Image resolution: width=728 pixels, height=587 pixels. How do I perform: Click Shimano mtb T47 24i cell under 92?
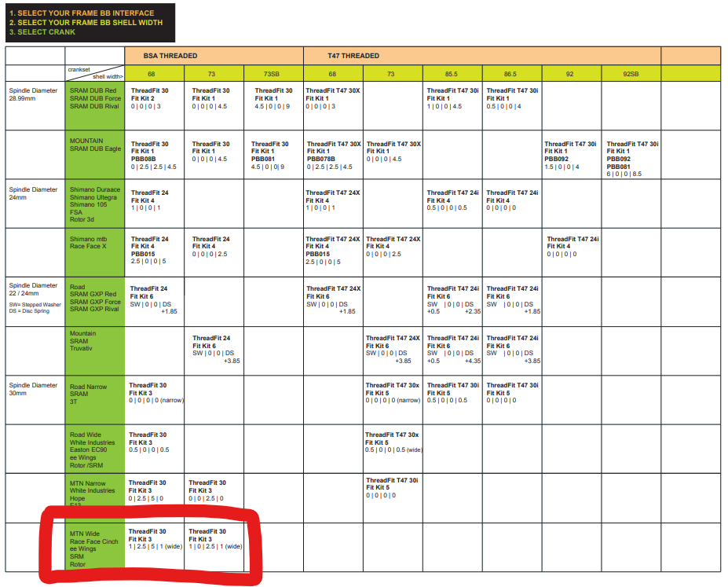[572, 252]
